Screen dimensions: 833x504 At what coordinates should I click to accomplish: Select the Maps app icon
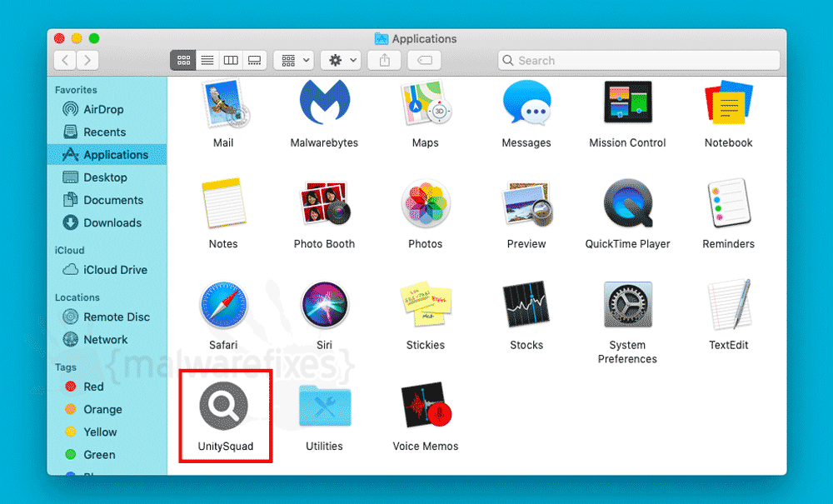426,103
